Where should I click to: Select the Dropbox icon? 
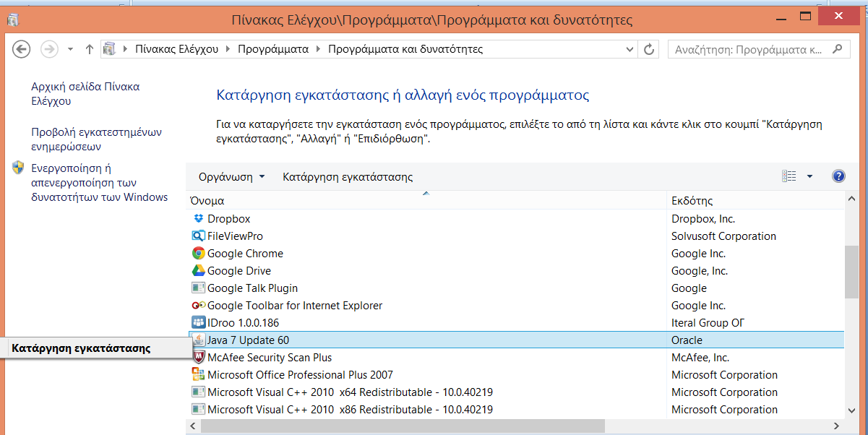198,218
